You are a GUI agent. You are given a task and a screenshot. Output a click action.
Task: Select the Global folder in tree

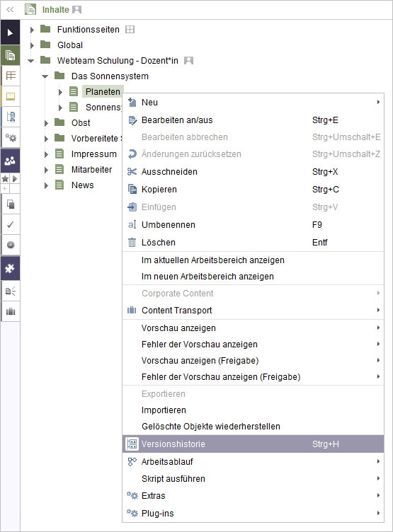point(70,45)
